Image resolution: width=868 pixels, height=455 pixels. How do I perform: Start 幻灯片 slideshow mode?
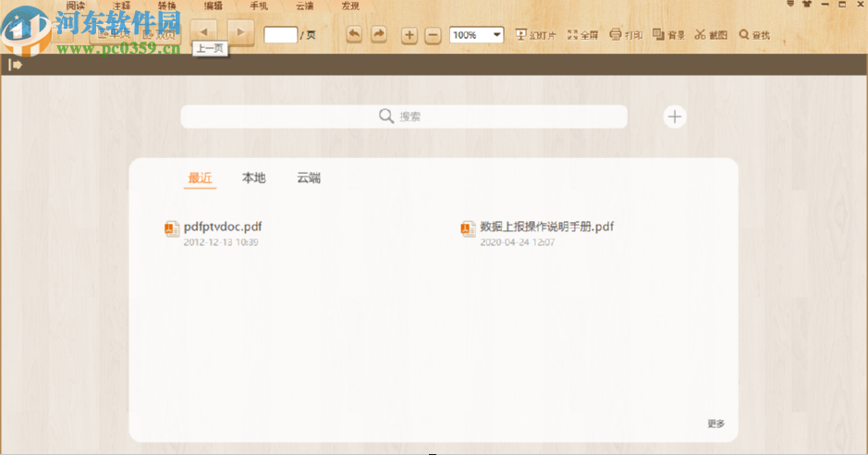535,35
